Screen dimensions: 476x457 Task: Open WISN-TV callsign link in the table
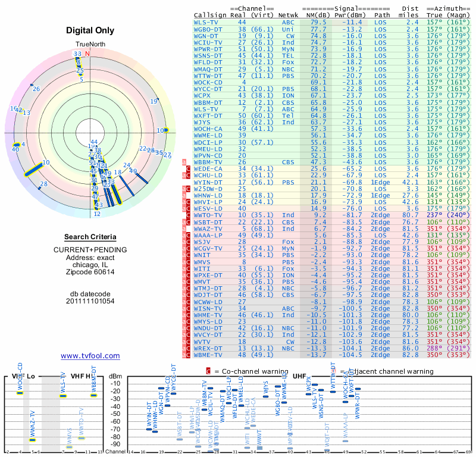point(208,308)
